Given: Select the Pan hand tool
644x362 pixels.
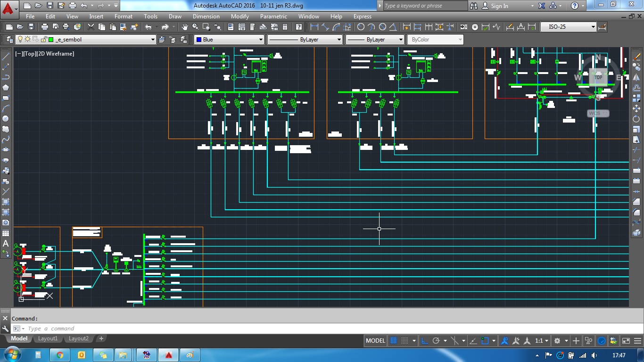Looking at the screenshot, I should point(185,27).
